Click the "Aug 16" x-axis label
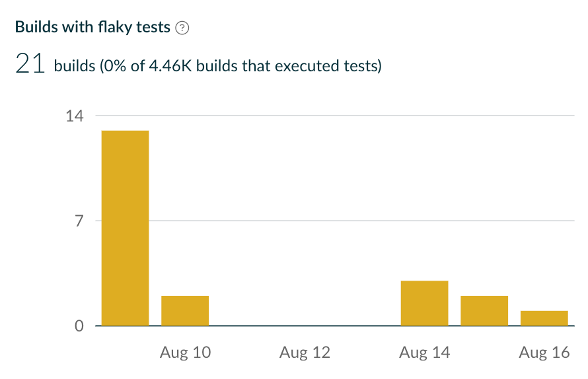This screenshot has height=379, width=588. click(544, 353)
